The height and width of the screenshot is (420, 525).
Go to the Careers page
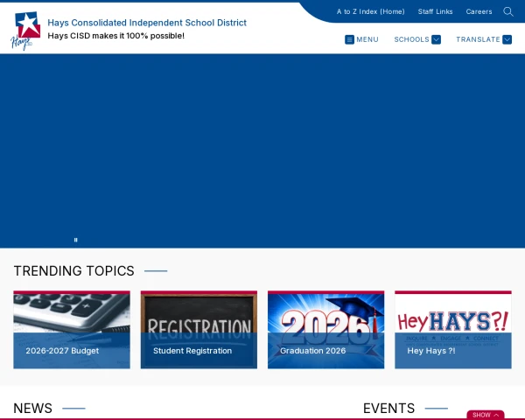479,11
